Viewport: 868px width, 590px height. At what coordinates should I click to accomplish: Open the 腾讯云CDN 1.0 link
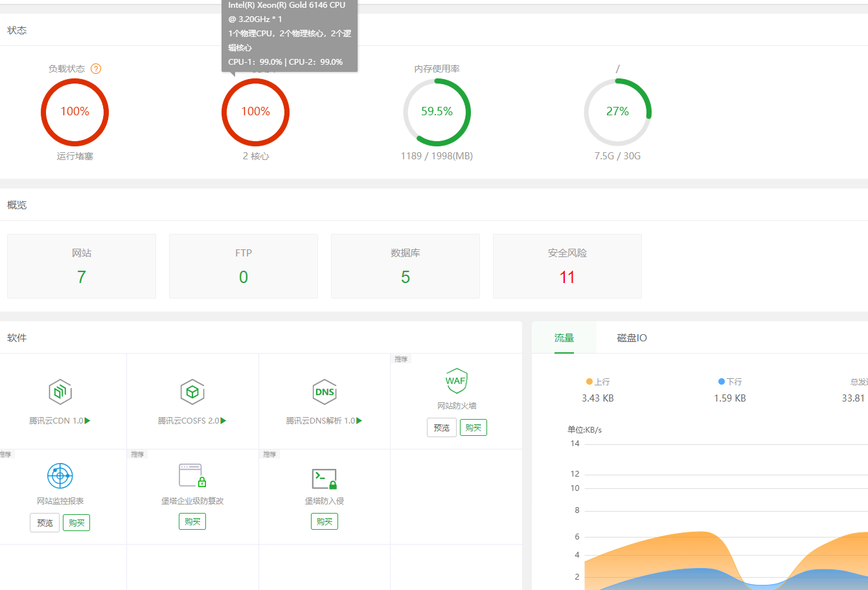tap(56, 421)
